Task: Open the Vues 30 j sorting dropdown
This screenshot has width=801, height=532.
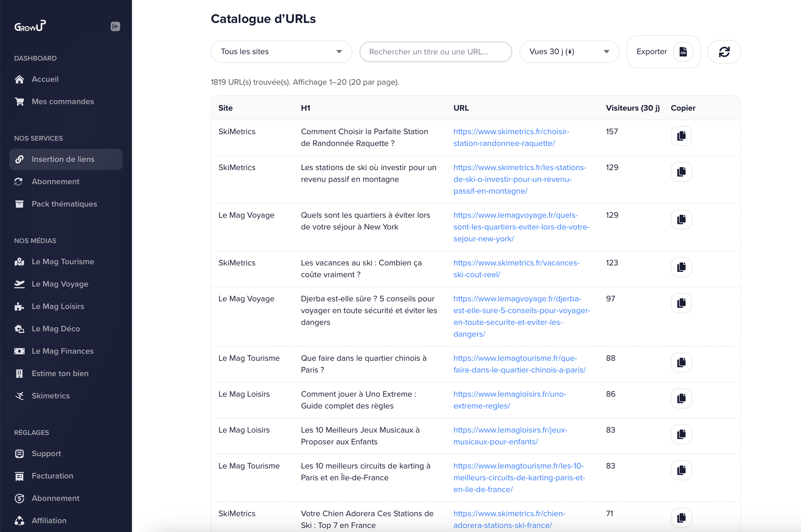Action: (569, 52)
